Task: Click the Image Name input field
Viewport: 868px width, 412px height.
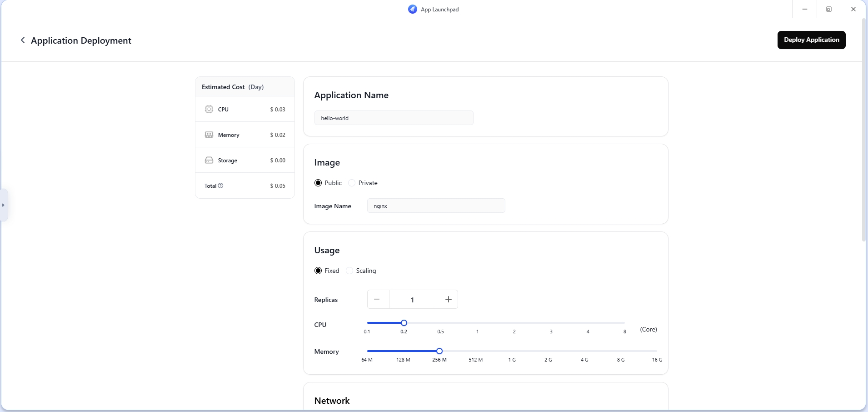Action: coord(436,206)
